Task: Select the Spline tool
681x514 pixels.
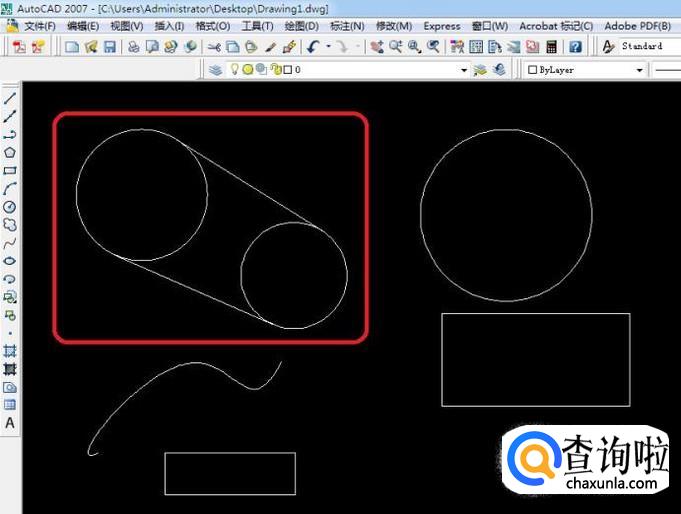Action: coord(10,243)
